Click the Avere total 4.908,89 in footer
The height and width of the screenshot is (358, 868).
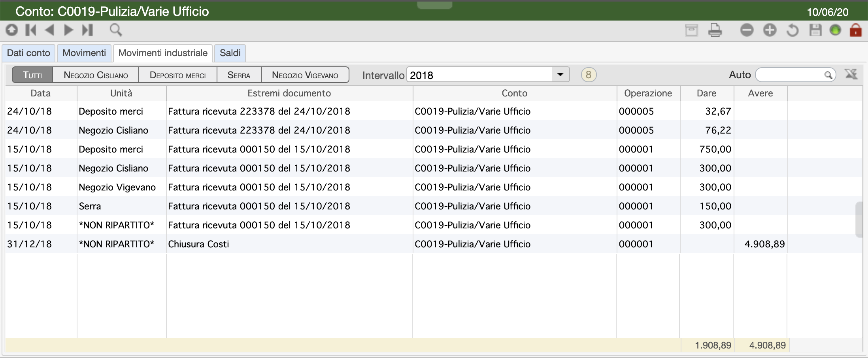pyautogui.click(x=768, y=345)
